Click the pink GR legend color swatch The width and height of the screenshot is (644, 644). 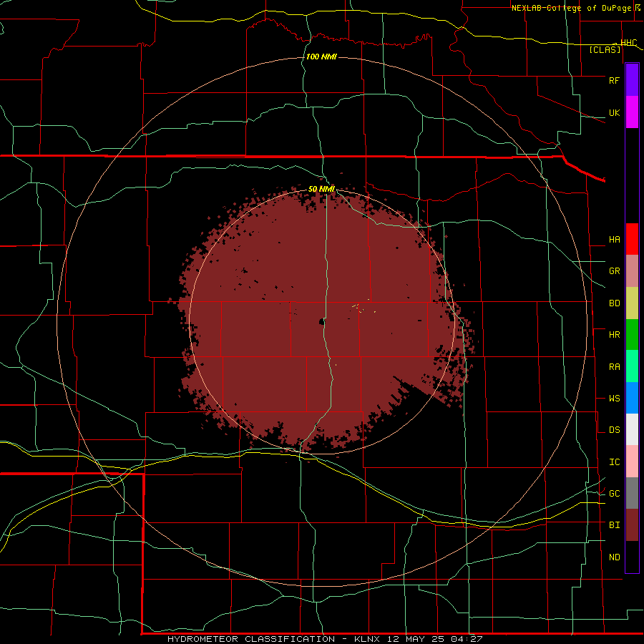tap(632, 270)
